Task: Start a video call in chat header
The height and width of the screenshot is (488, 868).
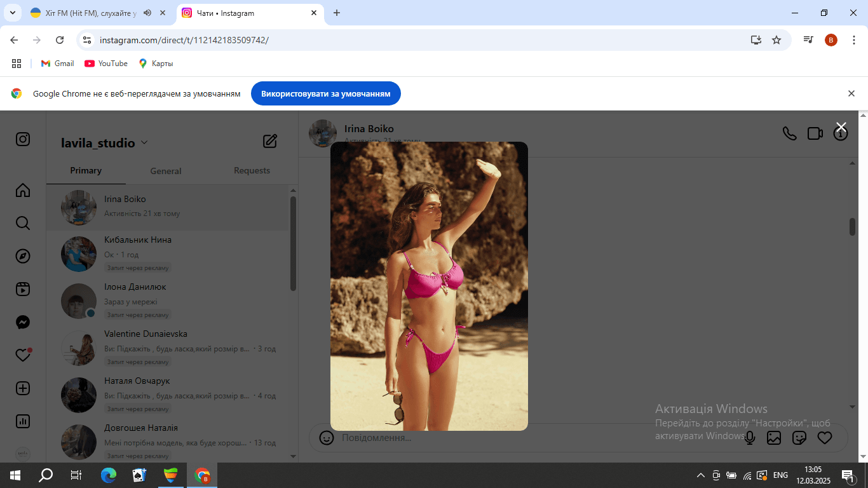Action: (x=815, y=133)
